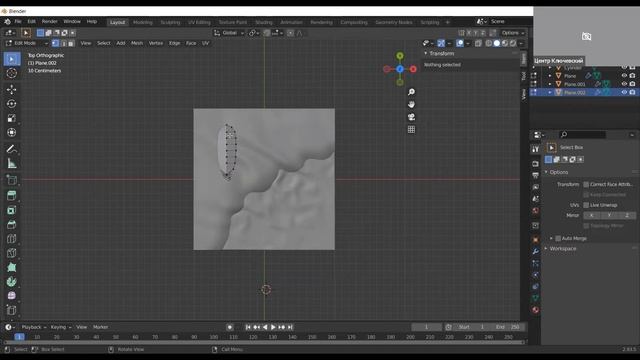Select the Extrude Region tool
This screenshot has width=640, height=360.
[x=12, y=196]
